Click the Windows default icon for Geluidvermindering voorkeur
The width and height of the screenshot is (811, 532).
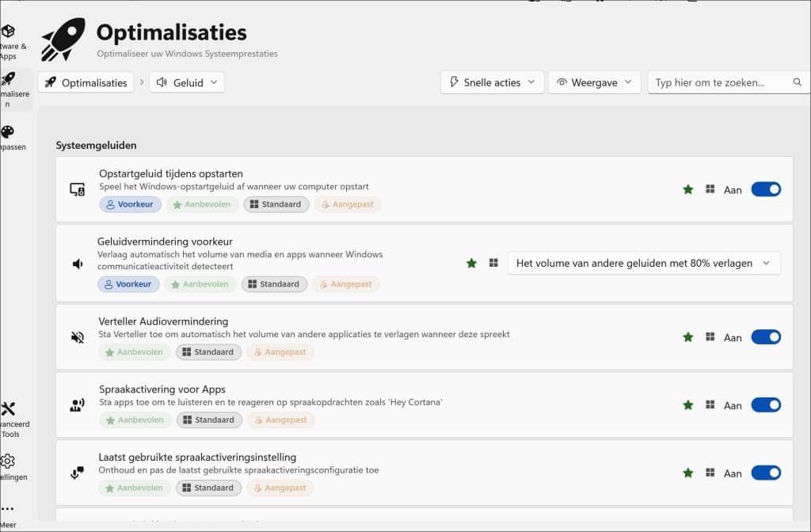tap(493, 263)
